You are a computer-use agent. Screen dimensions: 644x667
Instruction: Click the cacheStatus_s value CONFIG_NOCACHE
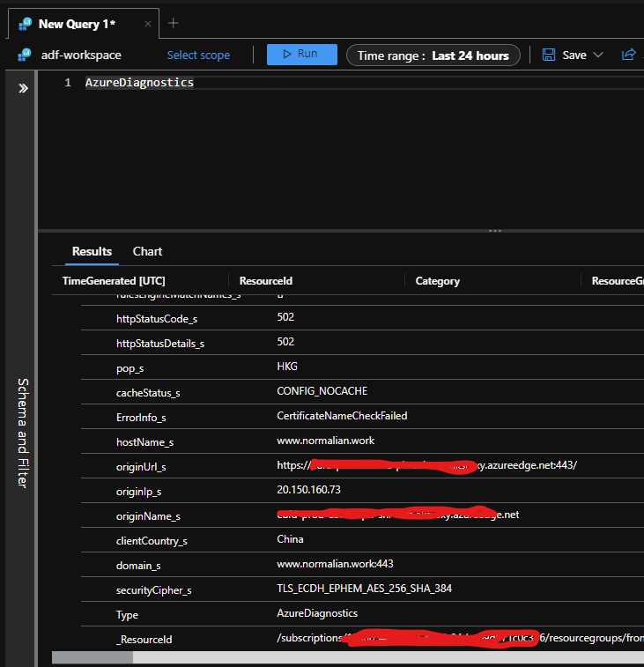click(x=322, y=391)
